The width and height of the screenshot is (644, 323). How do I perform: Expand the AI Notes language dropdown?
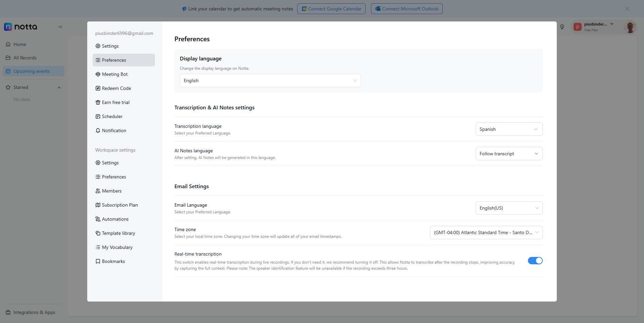click(x=508, y=154)
